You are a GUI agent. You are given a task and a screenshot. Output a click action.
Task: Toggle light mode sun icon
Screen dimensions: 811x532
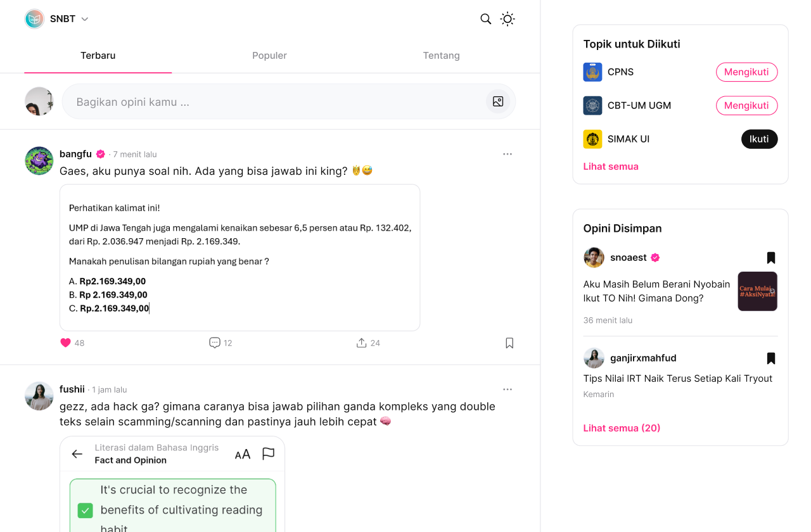click(x=508, y=19)
